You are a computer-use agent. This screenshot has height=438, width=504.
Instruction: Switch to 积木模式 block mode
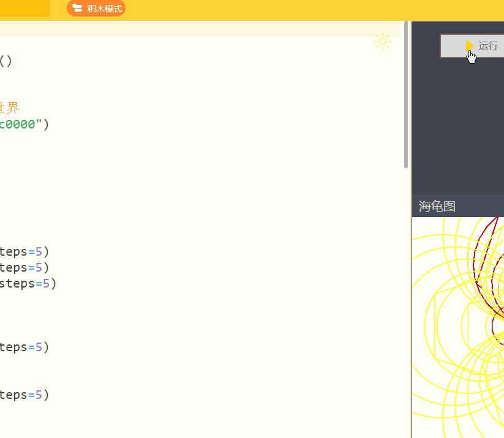(x=96, y=9)
